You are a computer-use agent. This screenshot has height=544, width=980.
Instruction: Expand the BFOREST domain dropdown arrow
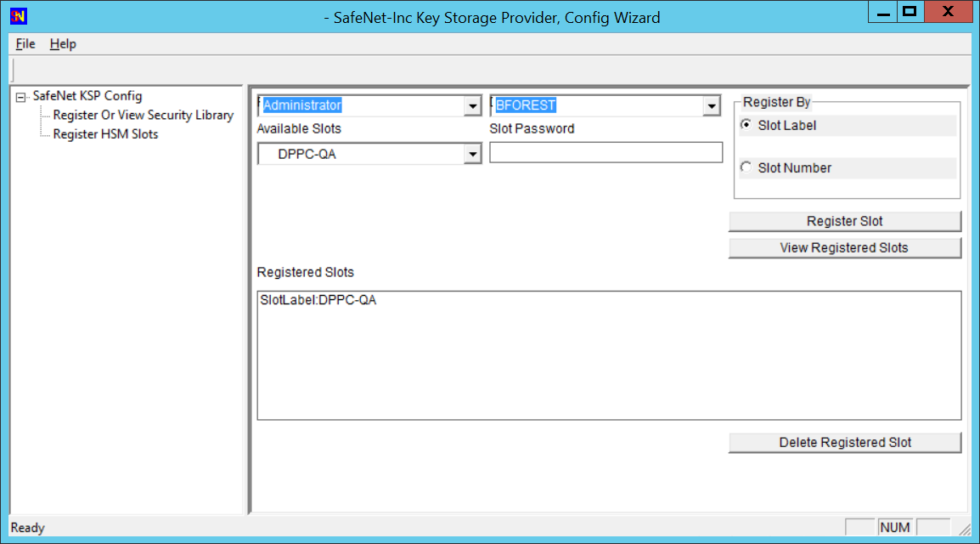point(712,106)
